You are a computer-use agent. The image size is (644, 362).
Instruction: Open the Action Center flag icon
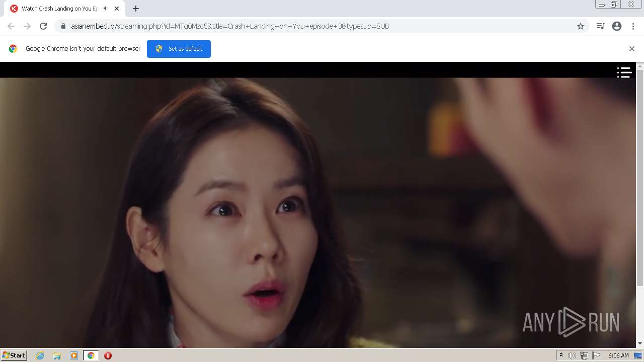pyautogui.click(x=596, y=355)
